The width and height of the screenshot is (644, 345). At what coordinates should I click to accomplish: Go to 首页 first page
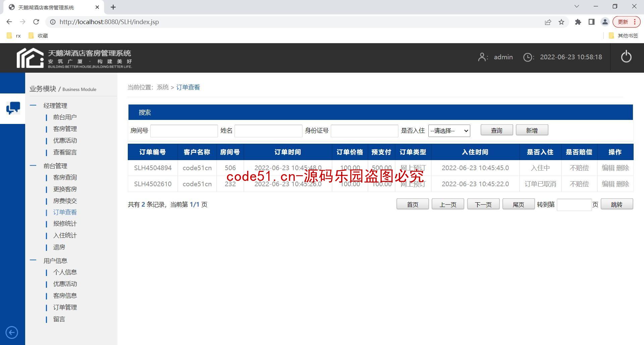413,204
